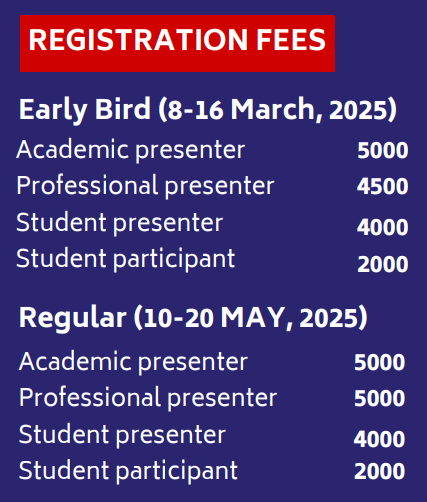This screenshot has height=502, width=427.
Task: Click the Regular Student presenter fee 4000
Action: coord(380,439)
